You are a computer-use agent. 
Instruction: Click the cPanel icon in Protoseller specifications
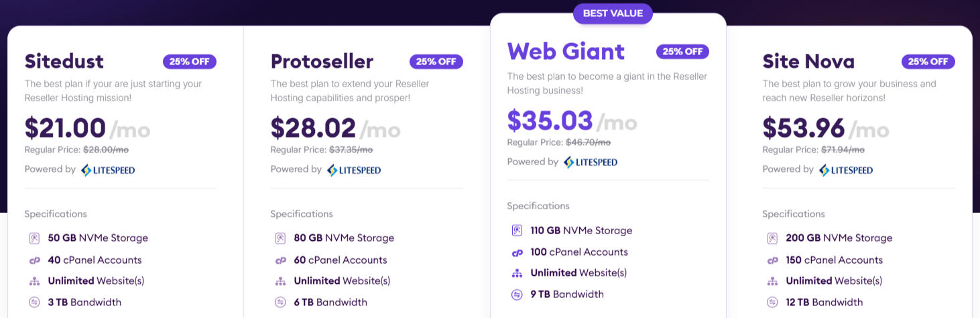[280, 260]
